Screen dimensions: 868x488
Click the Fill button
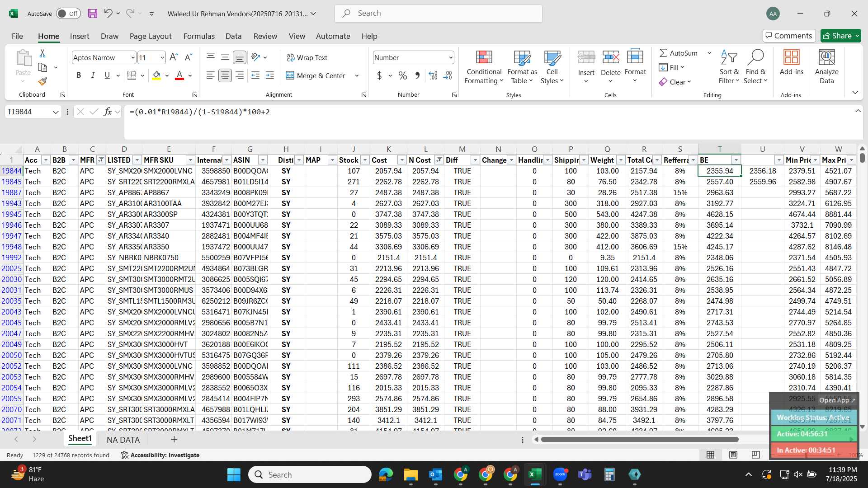[671, 67]
